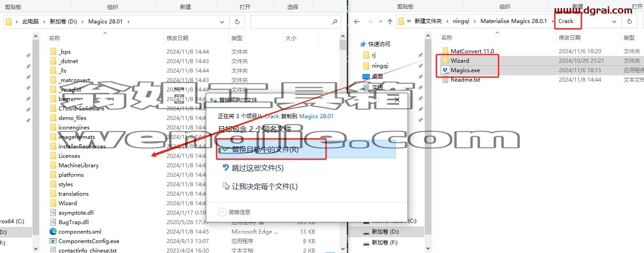Click Readme.txt text file icon

445,79
